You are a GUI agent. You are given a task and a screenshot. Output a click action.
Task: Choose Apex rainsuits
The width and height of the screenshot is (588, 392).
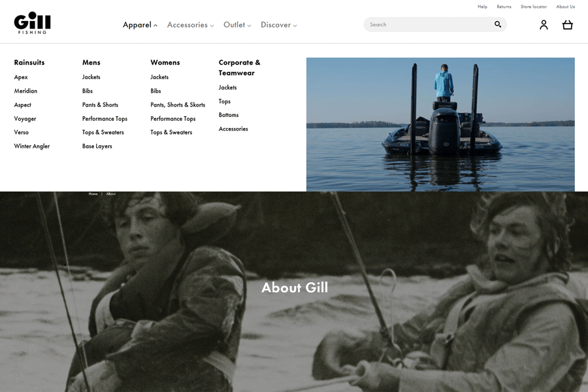coord(21,77)
